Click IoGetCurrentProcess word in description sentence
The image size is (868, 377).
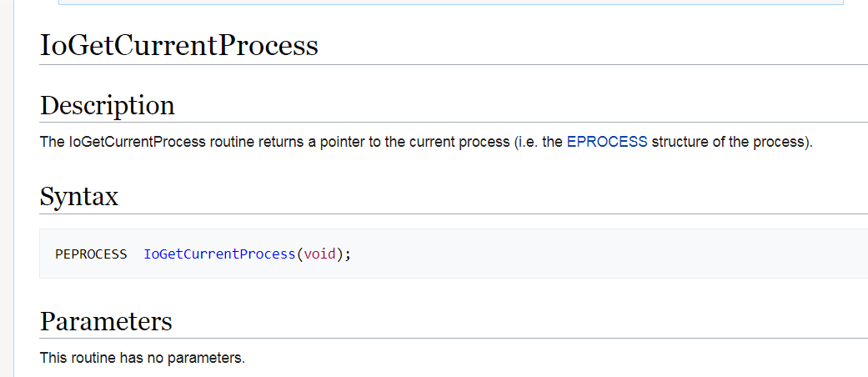(x=136, y=142)
